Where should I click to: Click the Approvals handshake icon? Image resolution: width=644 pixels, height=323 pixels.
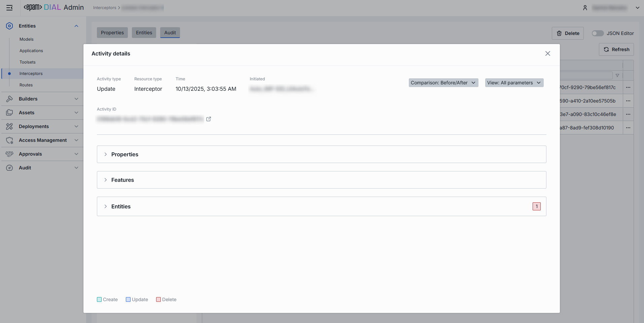click(x=9, y=154)
